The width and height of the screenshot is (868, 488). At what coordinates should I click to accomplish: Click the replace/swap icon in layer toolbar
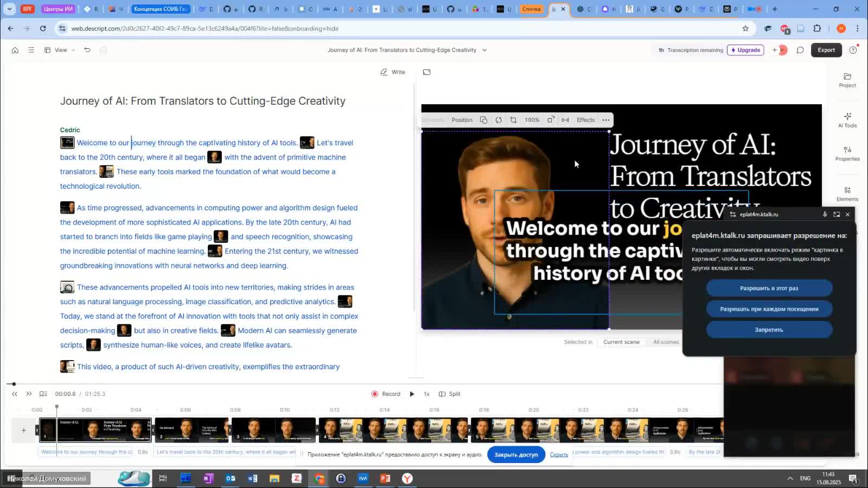pos(499,120)
